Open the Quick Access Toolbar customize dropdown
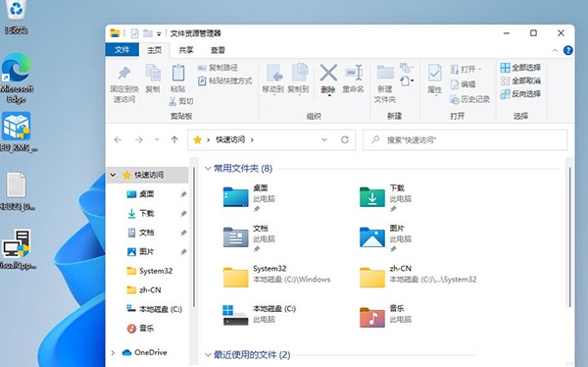The image size is (588, 367). pyautogui.click(x=159, y=33)
